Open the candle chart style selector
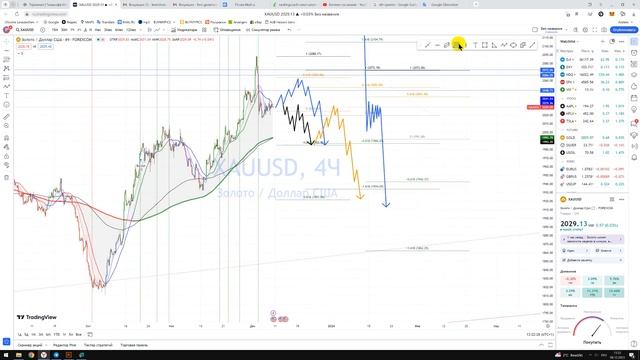This screenshot has width=640, height=360. [x=150, y=30]
